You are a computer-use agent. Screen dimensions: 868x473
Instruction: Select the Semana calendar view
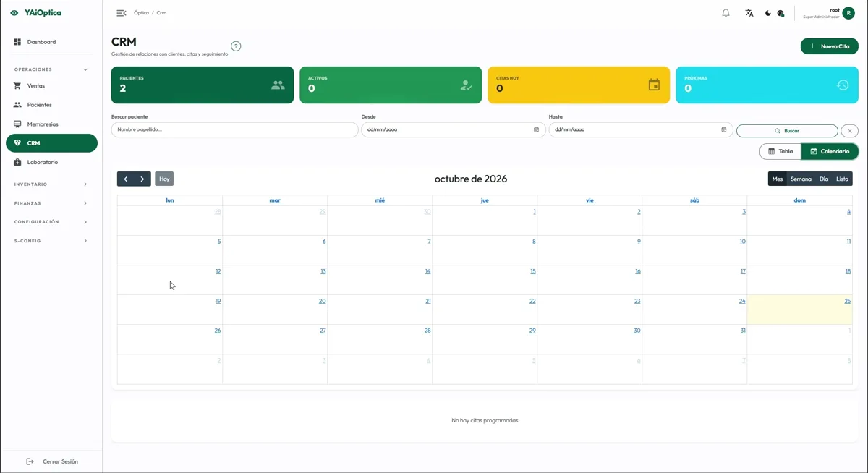point(801,179)
